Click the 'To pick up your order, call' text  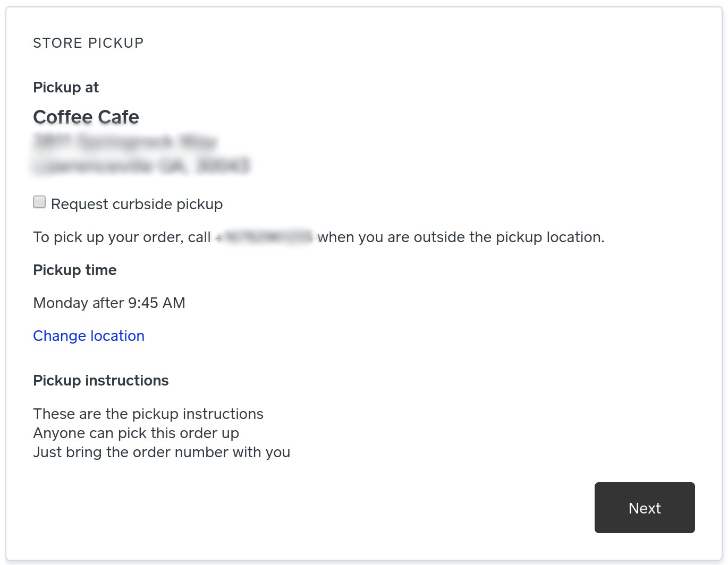click(x=122, y=237)
